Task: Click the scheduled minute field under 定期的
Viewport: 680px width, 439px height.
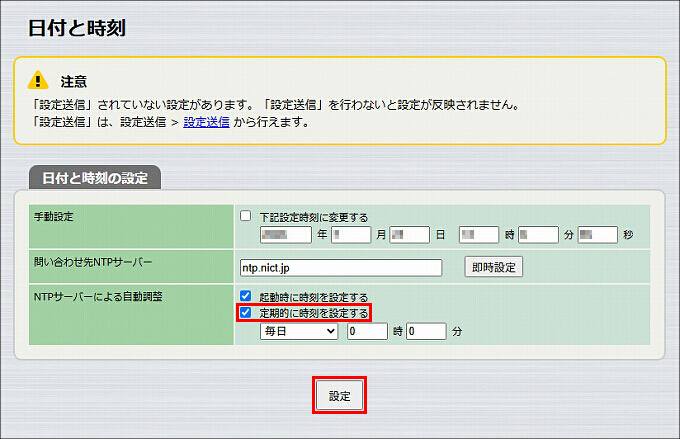Action: 426,331
